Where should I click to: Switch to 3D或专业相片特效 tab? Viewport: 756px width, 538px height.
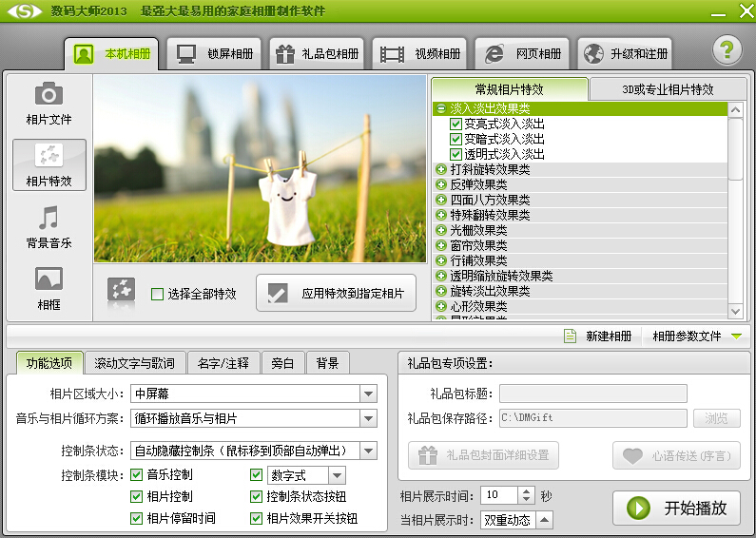point(668,89)
